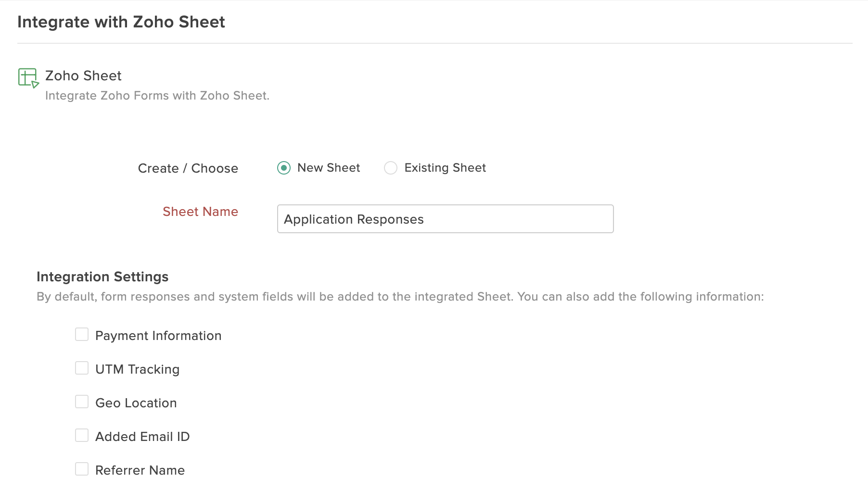Click the "Integration Settings" section heading
The image size is (868, 503).
pos(102,277)
